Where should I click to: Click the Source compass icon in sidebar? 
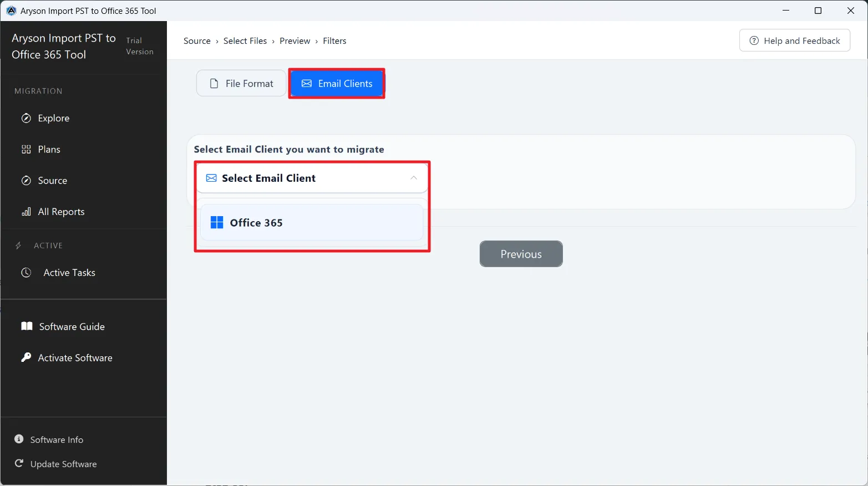click(26, 181)
